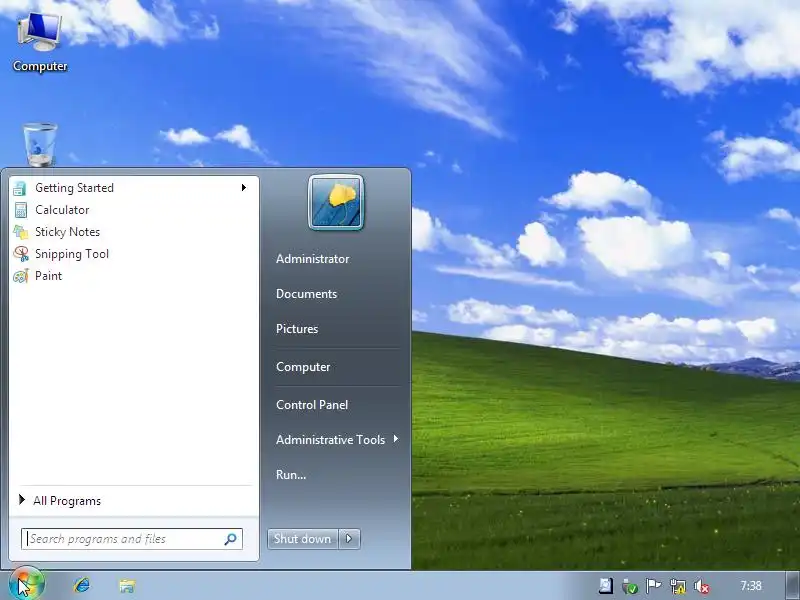The width and height of the screenshot is (800, 600).
Task: Click the Calculator icon in Start menu
Action: (20, 210)
